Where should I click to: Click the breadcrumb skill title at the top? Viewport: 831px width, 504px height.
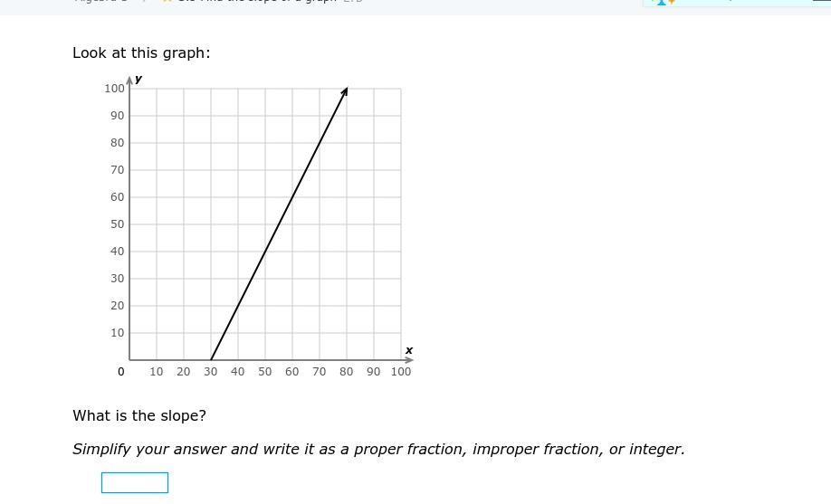(263, 1)
